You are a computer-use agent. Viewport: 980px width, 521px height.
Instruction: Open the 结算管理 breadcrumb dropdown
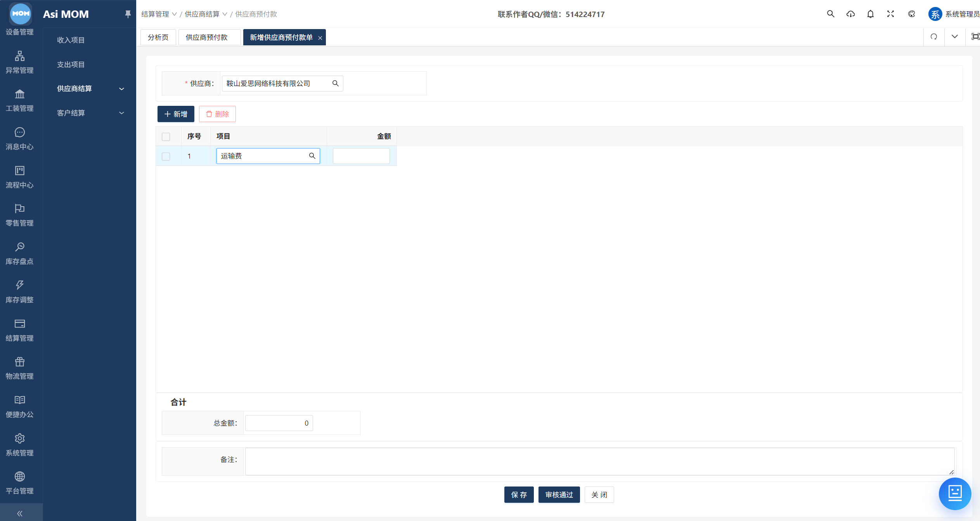coord(159,14)
